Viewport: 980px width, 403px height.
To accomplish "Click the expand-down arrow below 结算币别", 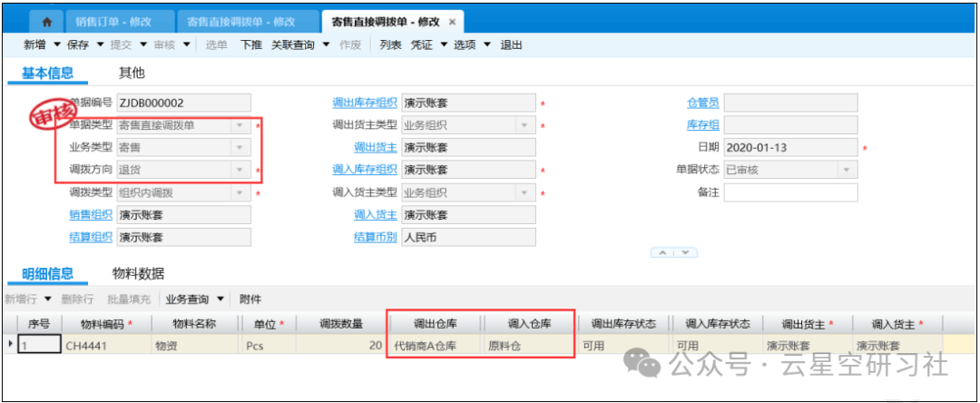I will (684, 252).
